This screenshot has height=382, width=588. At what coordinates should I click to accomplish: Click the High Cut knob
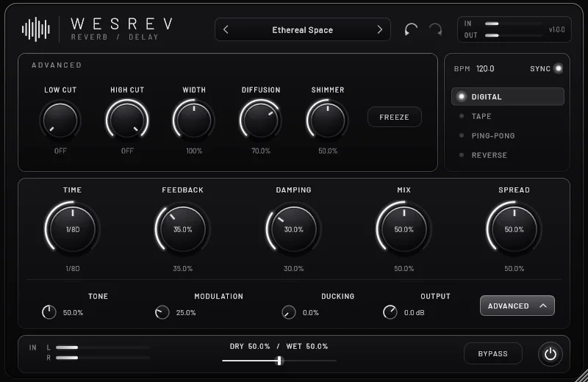[x=127, y=120]
